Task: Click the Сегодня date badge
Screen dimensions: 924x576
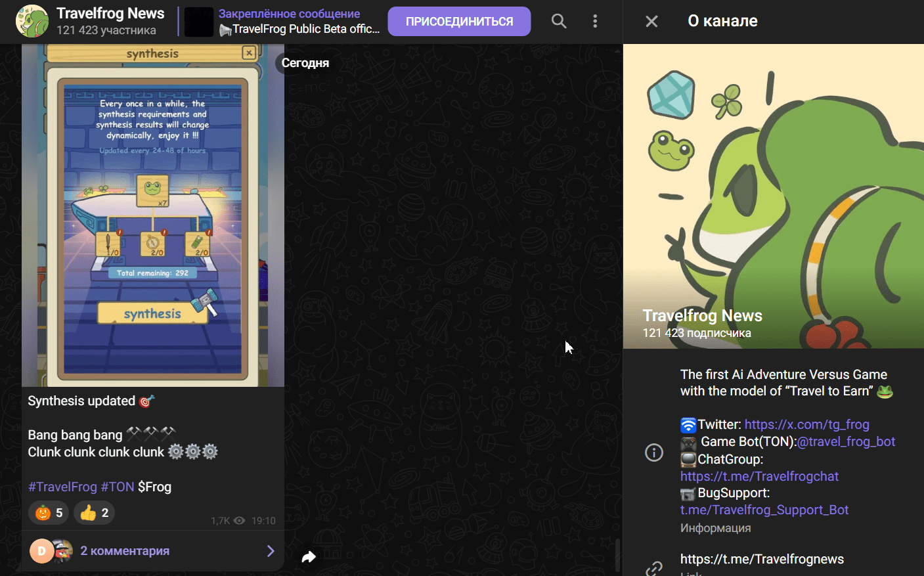Action: coord(305,63)
